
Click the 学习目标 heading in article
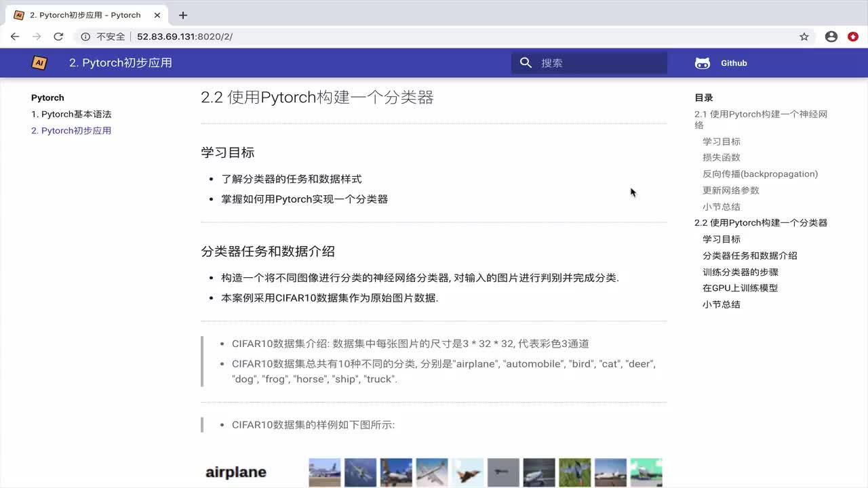[x=228, y=152]
